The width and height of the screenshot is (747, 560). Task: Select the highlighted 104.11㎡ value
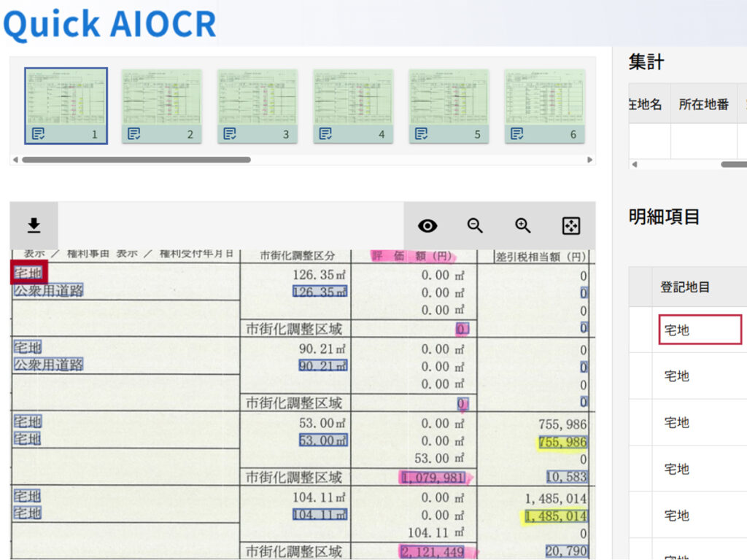click(320, 514)
